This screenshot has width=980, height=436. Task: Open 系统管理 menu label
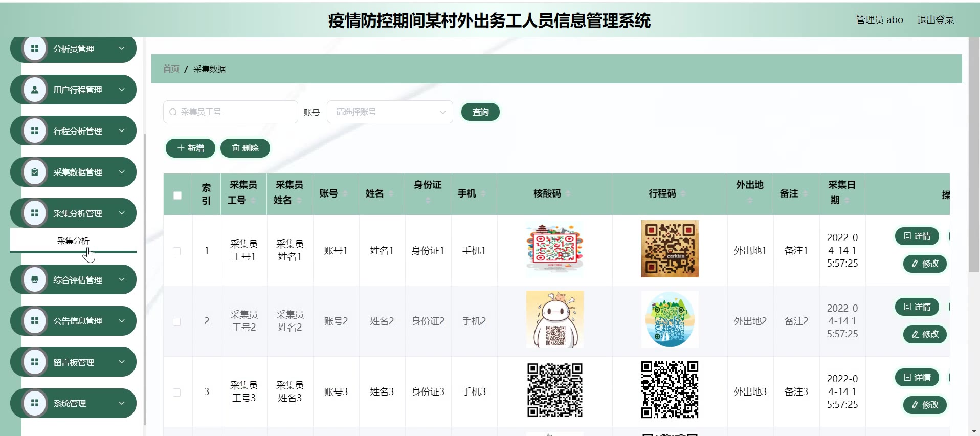tap(70, 403)
